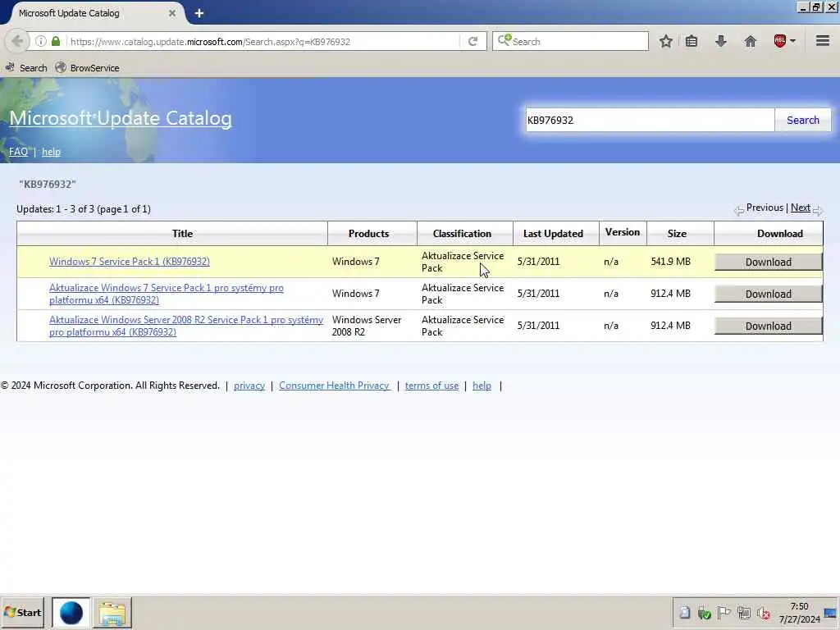Open a new tab with plus button

coord(199,13)
